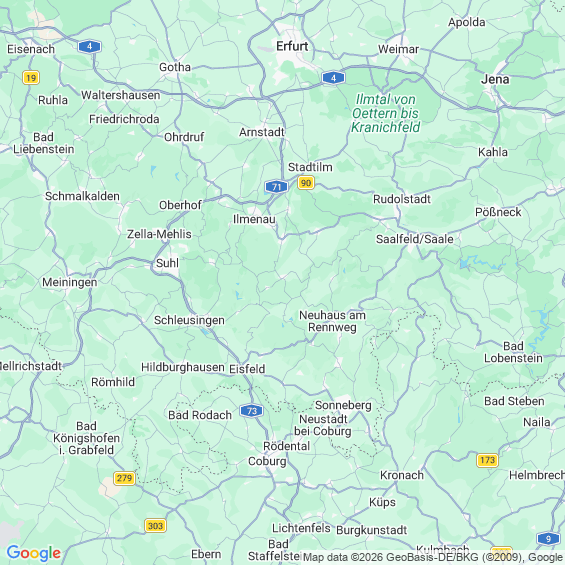The image size is (565, 565).
Task: Click the A73 highway shield near Bad Rodach
Action: pyautogui.click(x=252, y=411)
